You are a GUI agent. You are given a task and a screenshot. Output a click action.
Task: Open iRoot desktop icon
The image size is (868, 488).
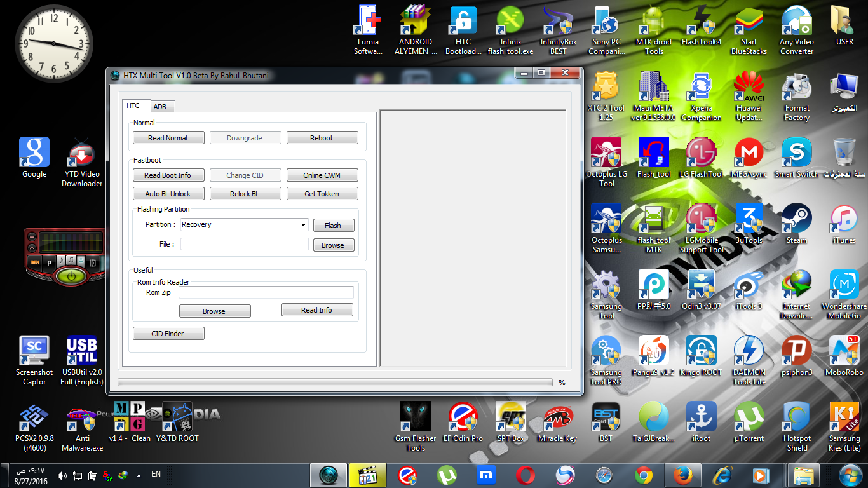[702, 421]
